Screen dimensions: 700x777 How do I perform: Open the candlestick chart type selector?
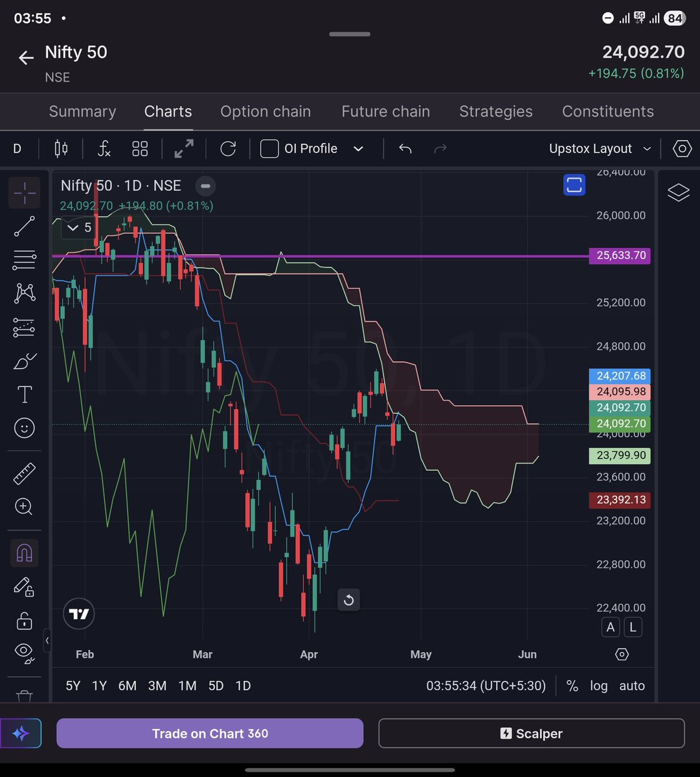[61, 149]
